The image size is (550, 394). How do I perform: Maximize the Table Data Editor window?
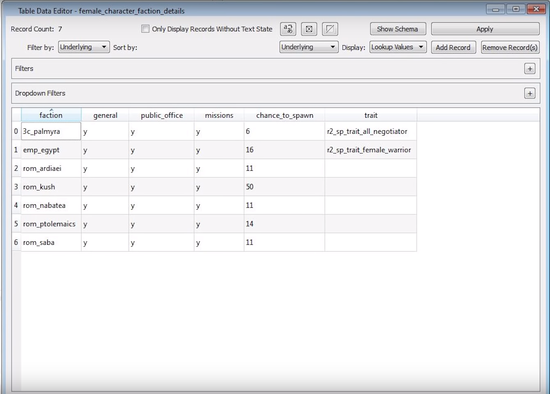(x=516, y=9)
